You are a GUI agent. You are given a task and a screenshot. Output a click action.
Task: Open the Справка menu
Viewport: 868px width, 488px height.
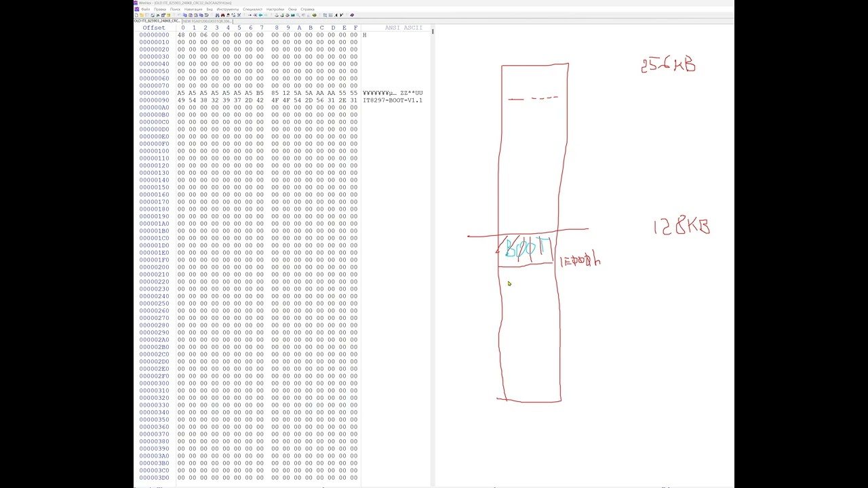pos(308,9)
